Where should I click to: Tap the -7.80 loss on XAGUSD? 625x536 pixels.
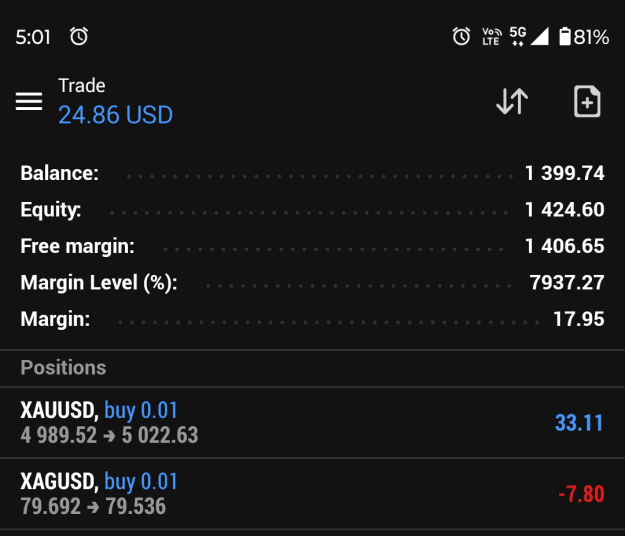[581, 494]
